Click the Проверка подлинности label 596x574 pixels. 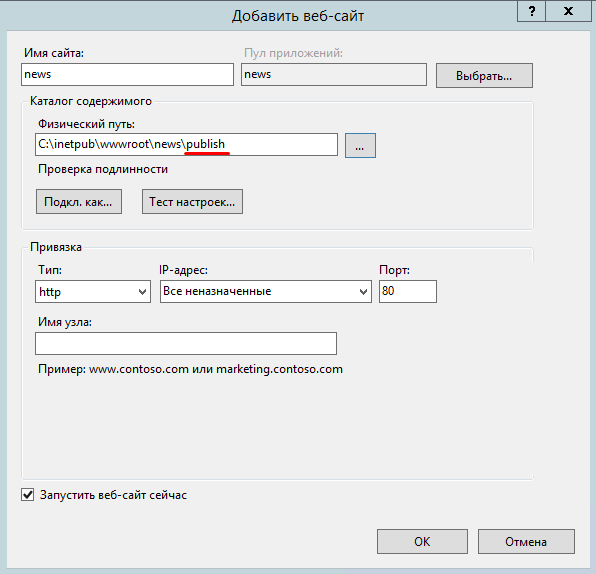click(103, 169)
